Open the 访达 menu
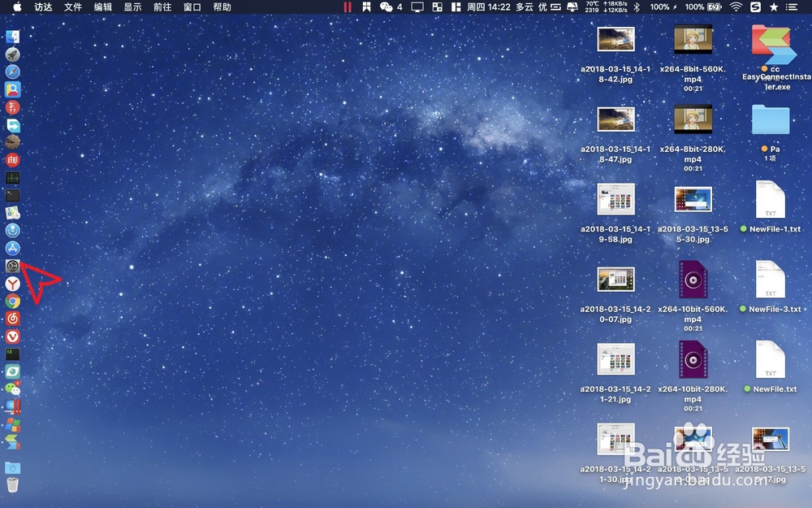812x508 pixels. pos(43,7)
